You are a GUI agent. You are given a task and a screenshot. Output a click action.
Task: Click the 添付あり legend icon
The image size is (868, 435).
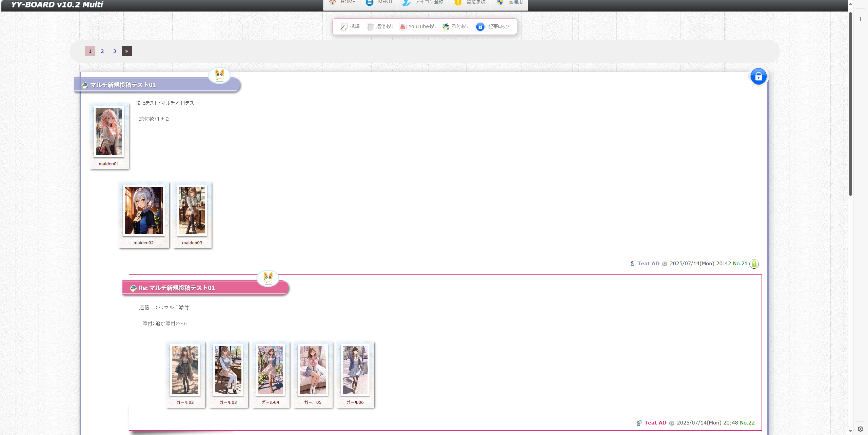click(446, 27)
